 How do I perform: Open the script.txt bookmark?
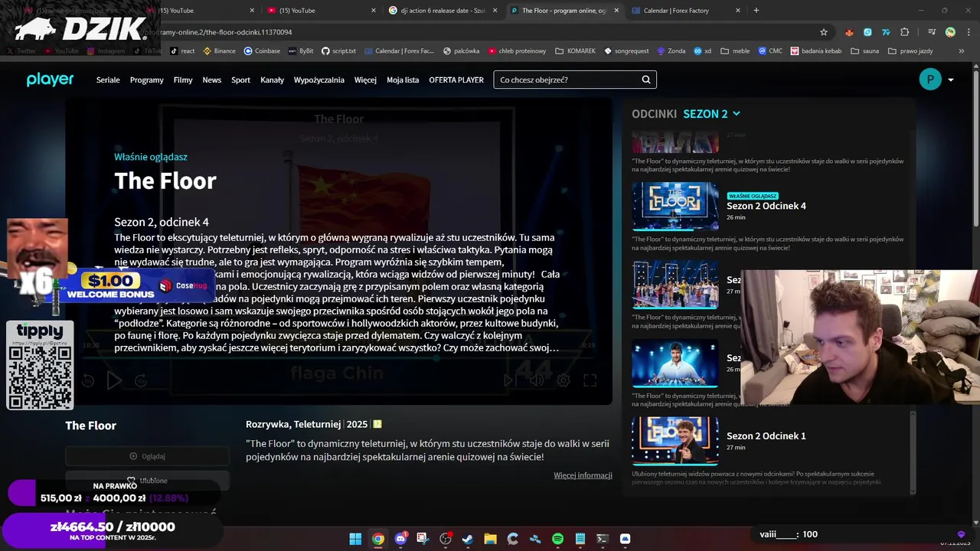coord(338,51)
